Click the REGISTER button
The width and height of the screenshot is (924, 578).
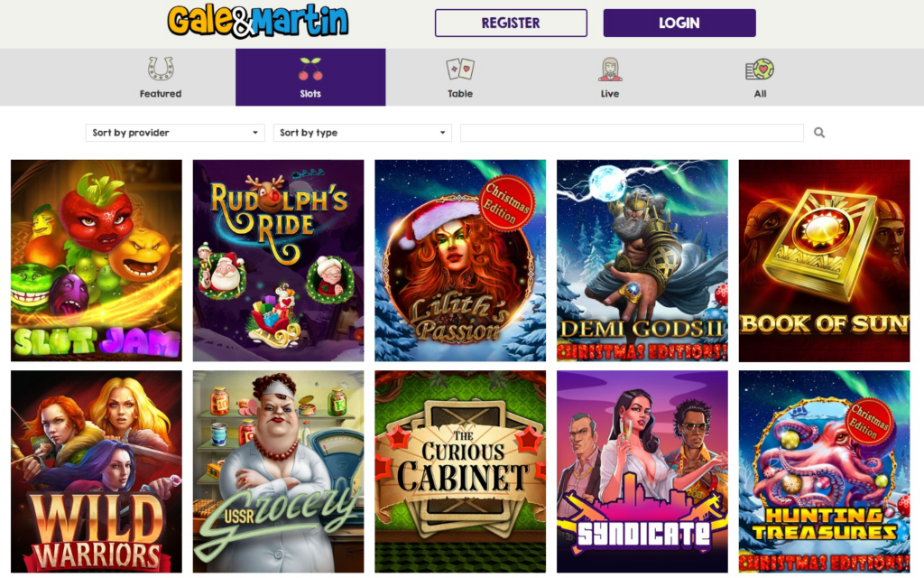pos(511,23)
